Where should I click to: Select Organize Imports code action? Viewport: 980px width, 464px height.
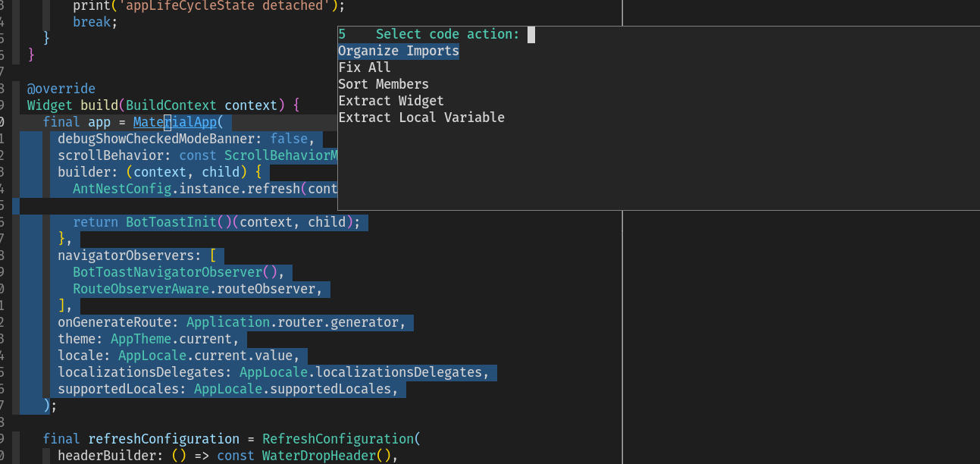399,51
